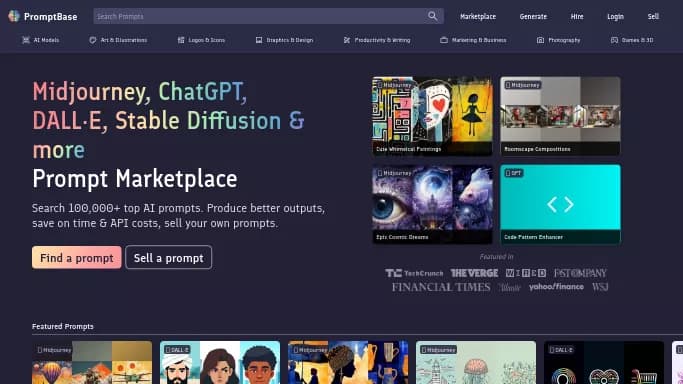
Task: Click the Prompt Marketplace heading
Action: click(135, 179)
